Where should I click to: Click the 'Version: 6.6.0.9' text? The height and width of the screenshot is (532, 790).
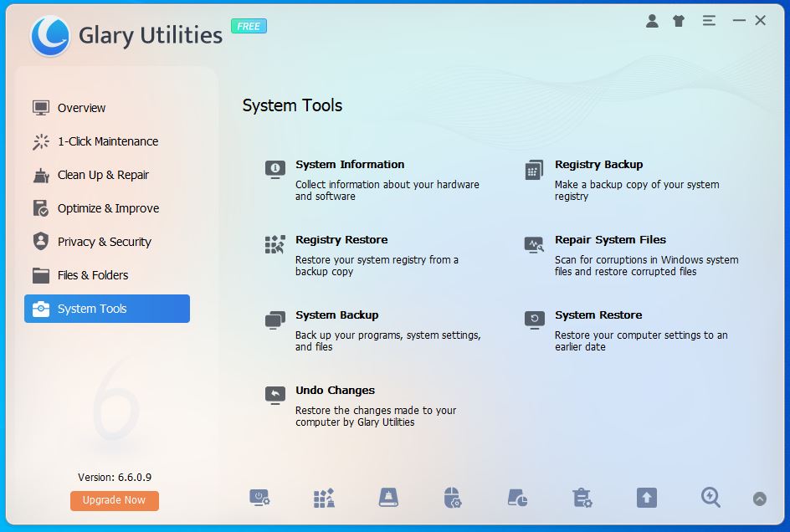coord(115,477)
